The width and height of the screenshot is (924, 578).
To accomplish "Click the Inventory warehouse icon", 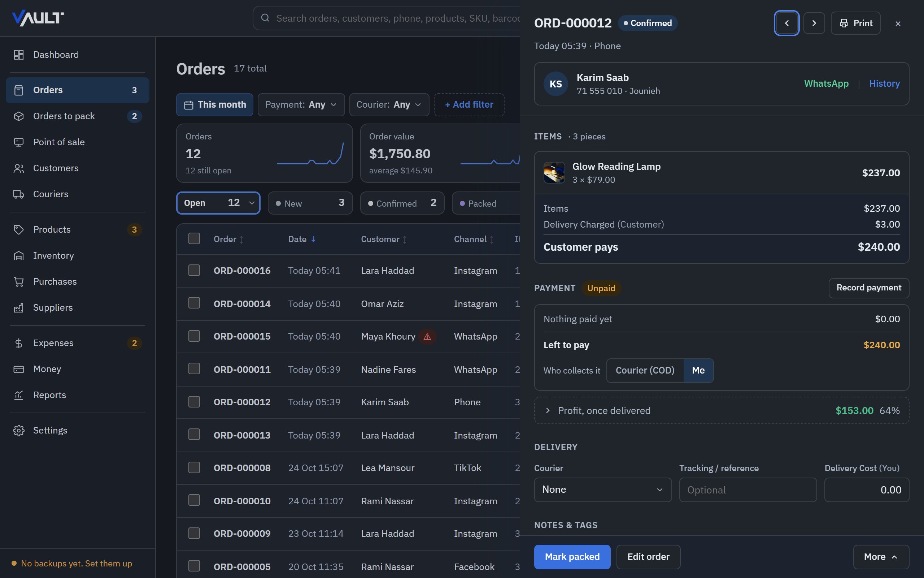I will click(19, 255).
